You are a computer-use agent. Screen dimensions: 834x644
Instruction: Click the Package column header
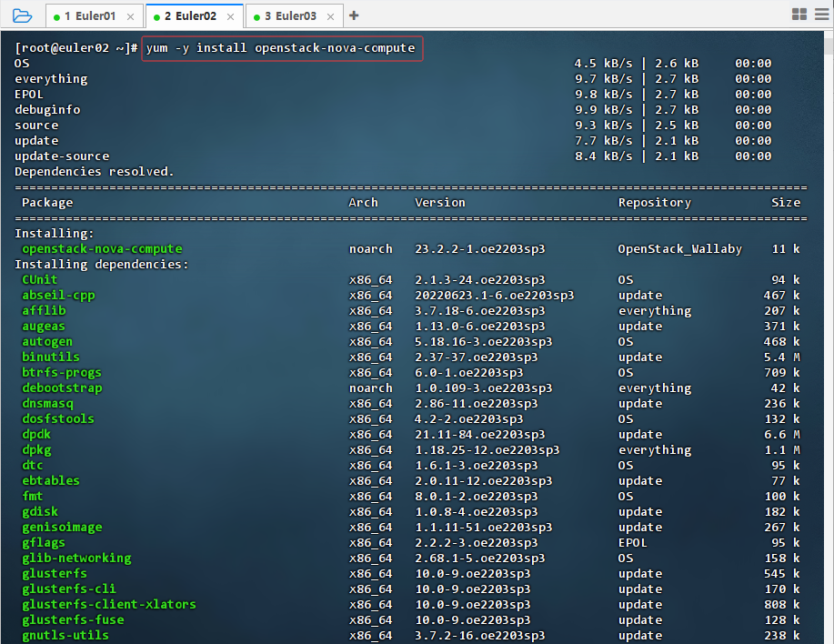point(47,203)
